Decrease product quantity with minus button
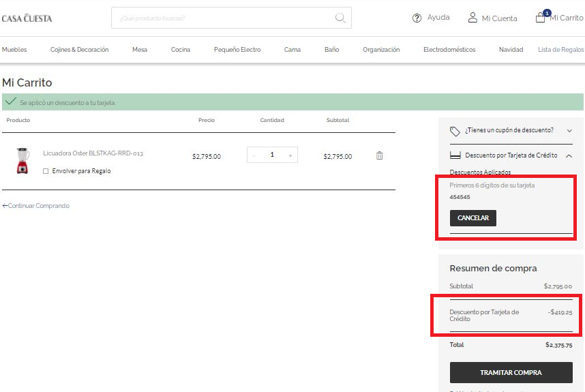 (x=254, y=155)
